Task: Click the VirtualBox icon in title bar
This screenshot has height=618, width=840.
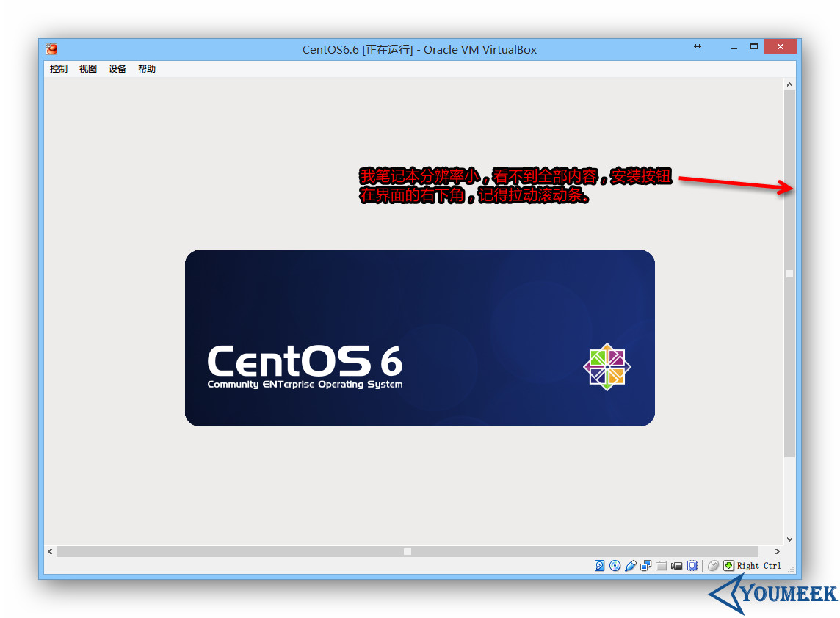Action: point(51,49)
